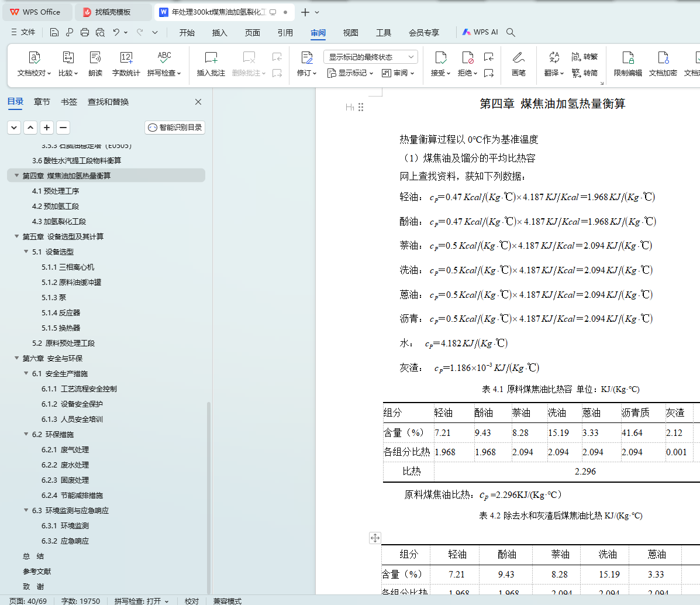Select the 画笔 pen tool
This screenshot has height=605, width=700.
tap(518, 63)
